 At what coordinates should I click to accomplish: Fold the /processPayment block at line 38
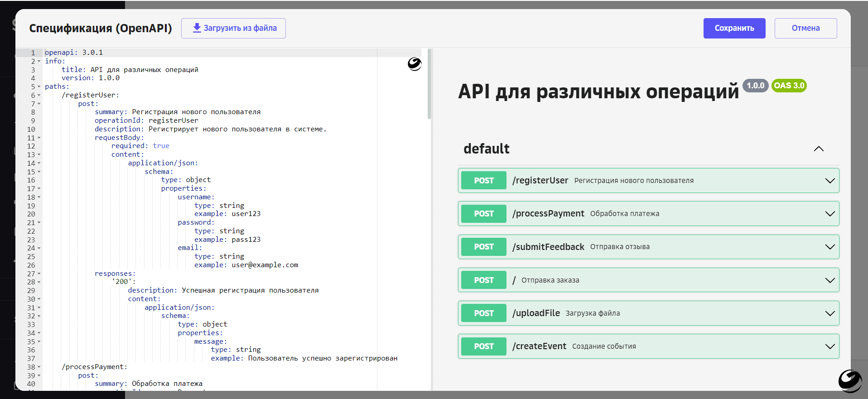39,367
